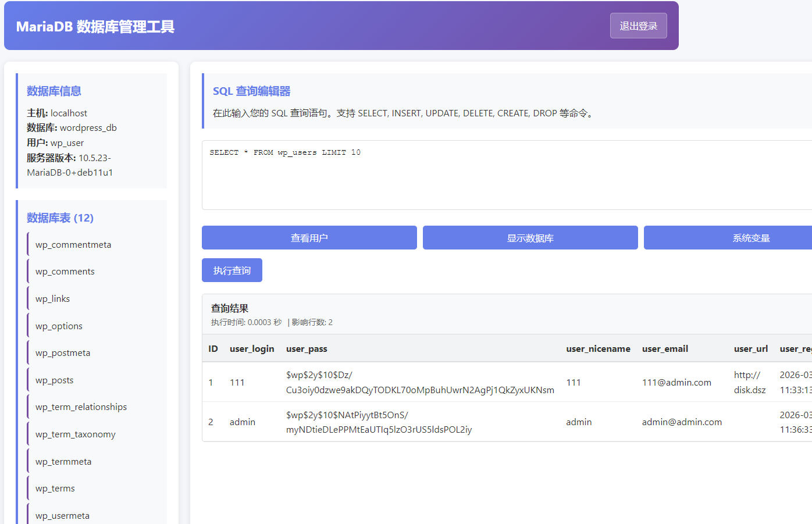Select the wp_posts table
The height and width of the screenshot is (524, 812).
(55, 380)
